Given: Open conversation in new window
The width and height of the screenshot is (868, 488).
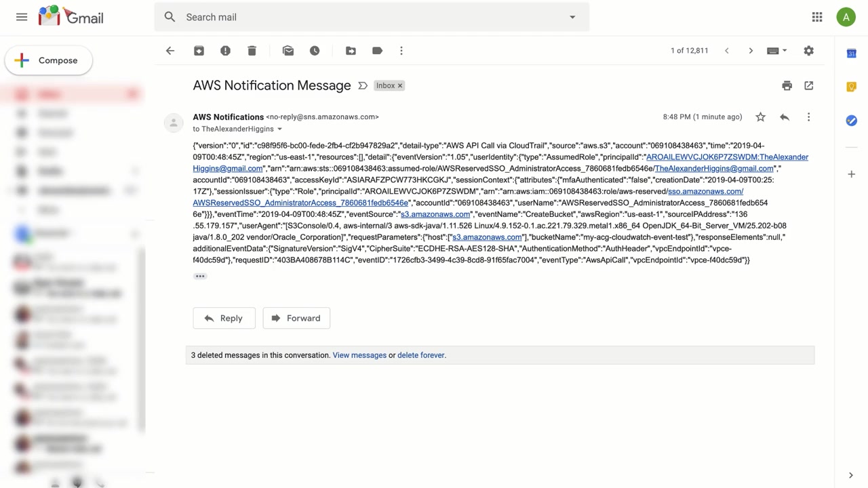Looking at the screenshot, I should point(808,85).
